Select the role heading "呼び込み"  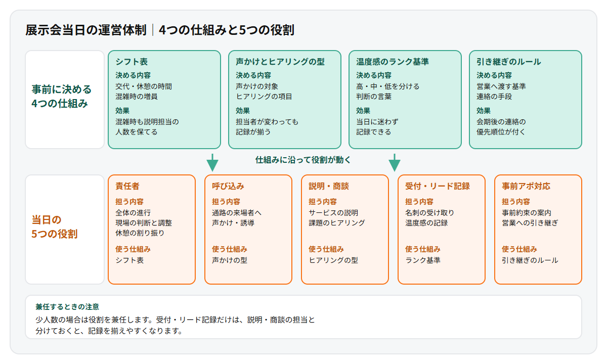(228, 187)
